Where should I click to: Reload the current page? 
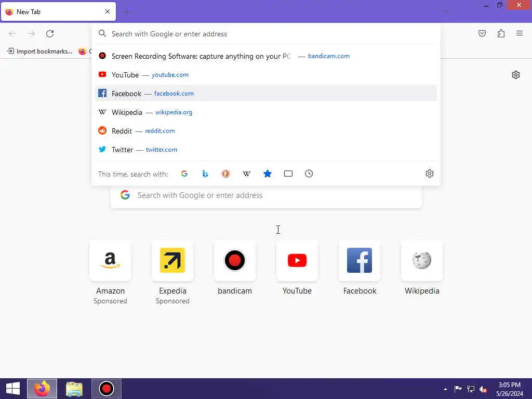[50, 34]
